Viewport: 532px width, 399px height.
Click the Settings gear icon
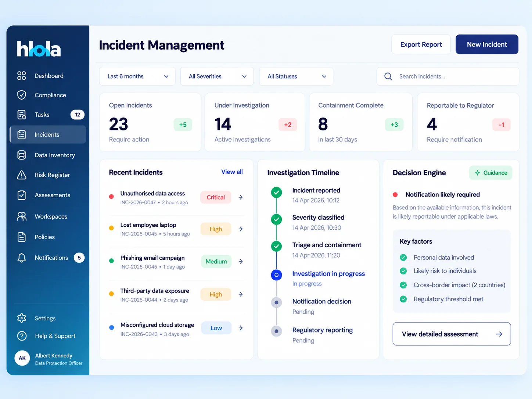(22, 318)
